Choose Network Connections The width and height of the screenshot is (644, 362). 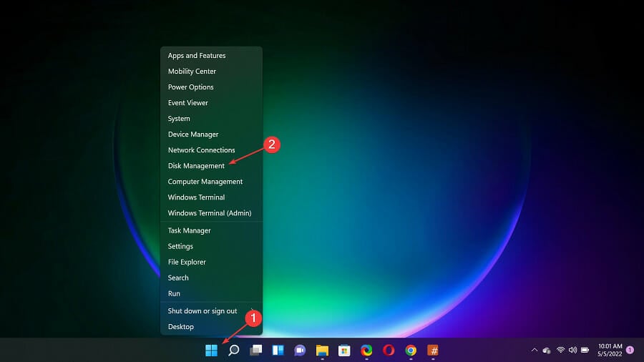point(211,150)
